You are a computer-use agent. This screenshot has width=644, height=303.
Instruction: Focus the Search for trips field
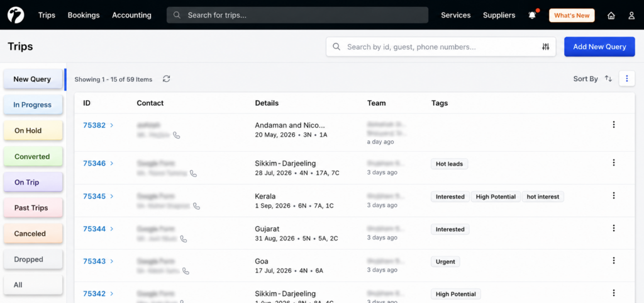point(297,15)
